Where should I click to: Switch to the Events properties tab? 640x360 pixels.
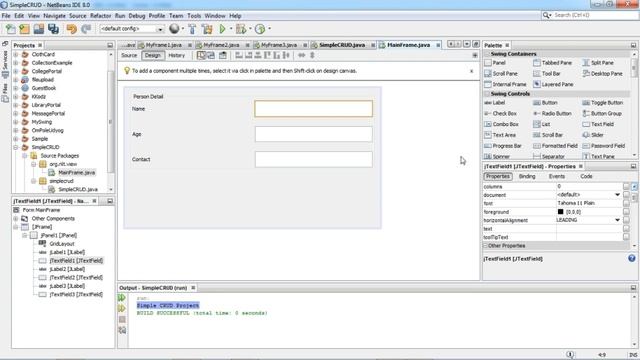point(557,176)
